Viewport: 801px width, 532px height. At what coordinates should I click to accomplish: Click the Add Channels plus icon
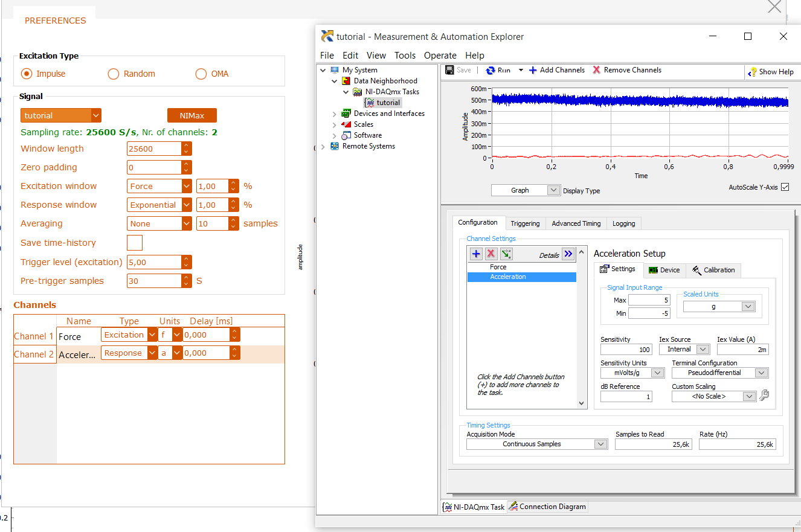[x=533, y=70]
